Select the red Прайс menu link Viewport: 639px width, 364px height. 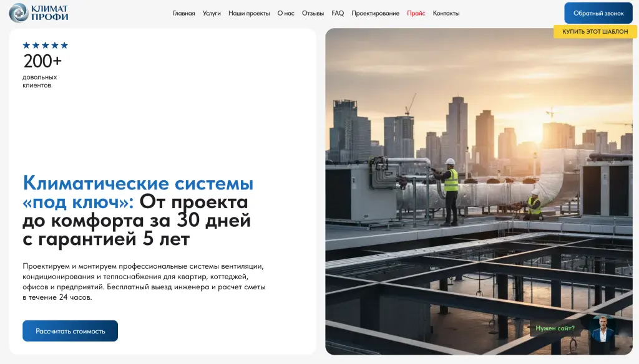pyautogui.click(x=416, y=13)
